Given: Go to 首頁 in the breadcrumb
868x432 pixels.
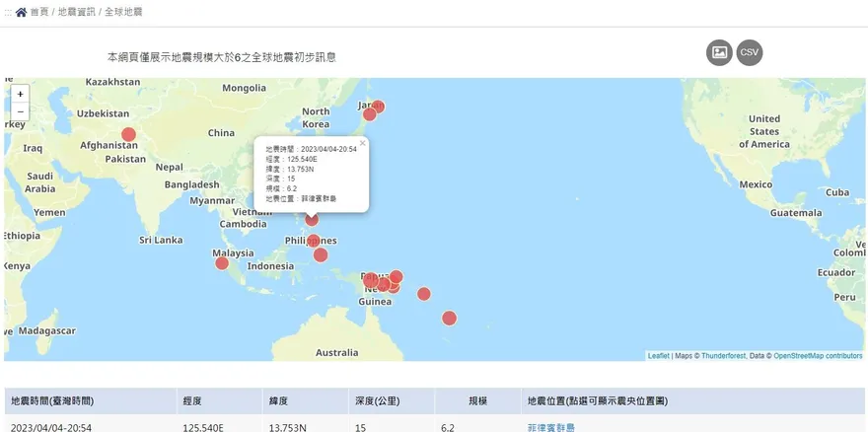Looking at the screenshot, I should [x=38, y=12].
